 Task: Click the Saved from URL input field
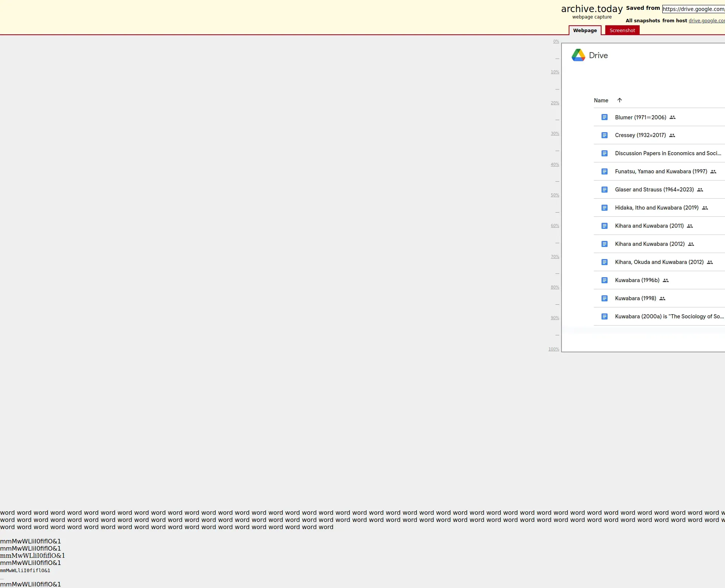click(693, 9)
